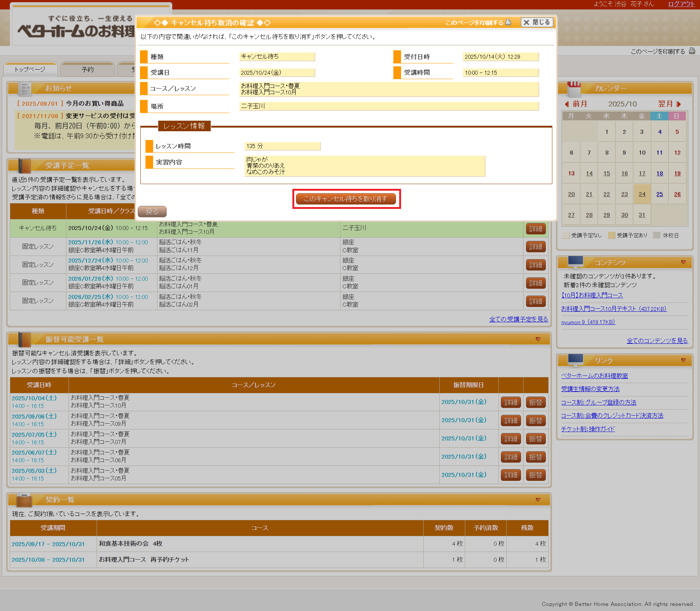The width and height of the screenshot is (700, 611).
Task: Collapse the リンク panel via its arrow
Action: tap(684, 361)
